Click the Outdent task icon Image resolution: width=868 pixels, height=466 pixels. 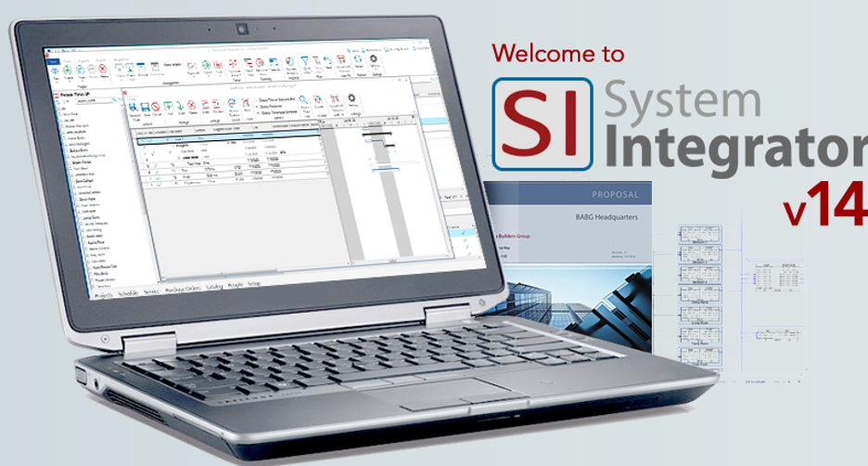pos(216,104)
